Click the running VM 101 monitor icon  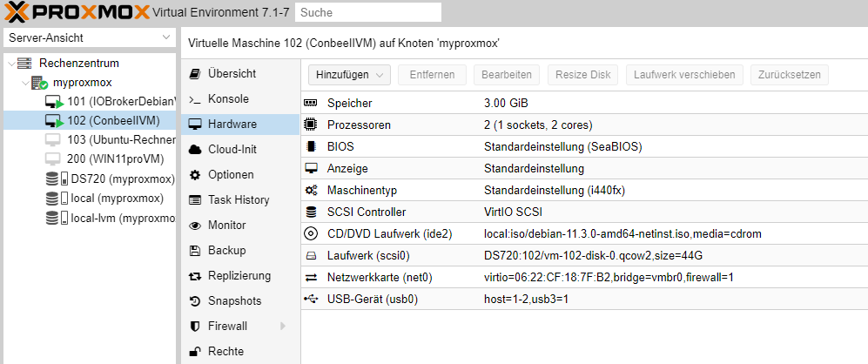pos(55,103)
